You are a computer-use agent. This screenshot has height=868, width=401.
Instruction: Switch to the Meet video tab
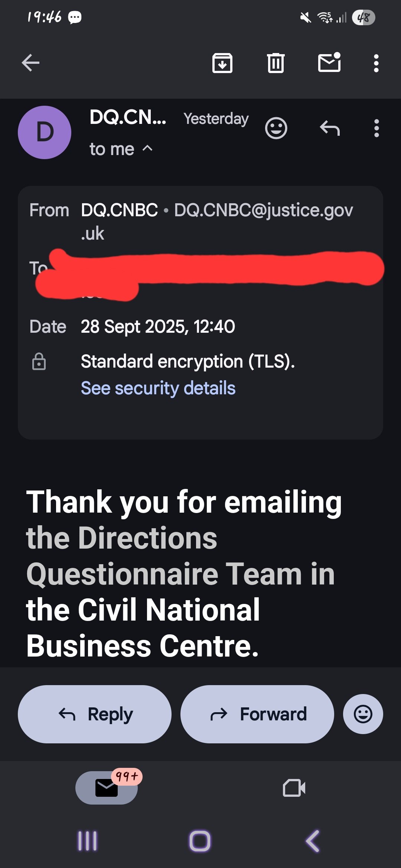(x=294, y=788)
